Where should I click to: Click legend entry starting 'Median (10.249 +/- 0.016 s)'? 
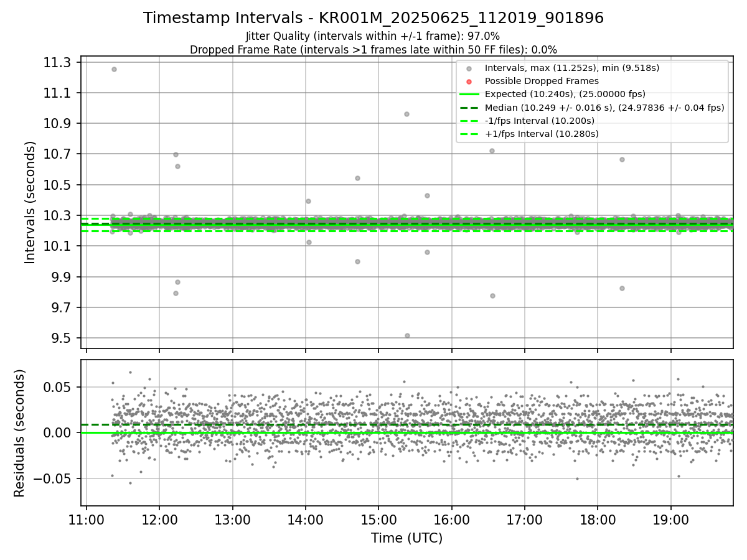[x=604, y=107]
